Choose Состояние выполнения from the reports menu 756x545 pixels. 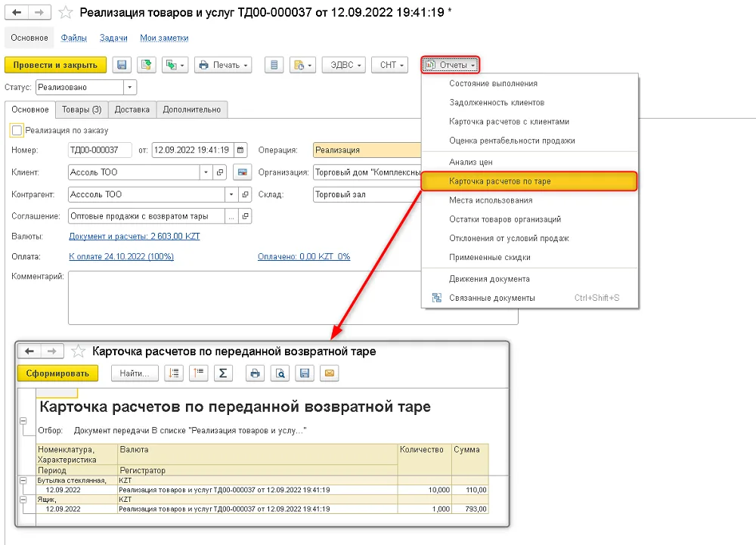[530, 83]
